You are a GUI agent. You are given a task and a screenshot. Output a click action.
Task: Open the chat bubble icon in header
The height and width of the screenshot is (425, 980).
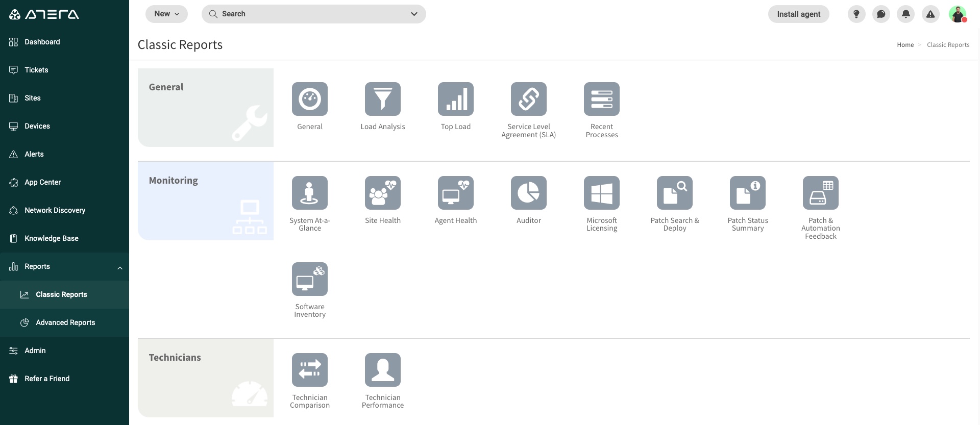pos(881,14)
